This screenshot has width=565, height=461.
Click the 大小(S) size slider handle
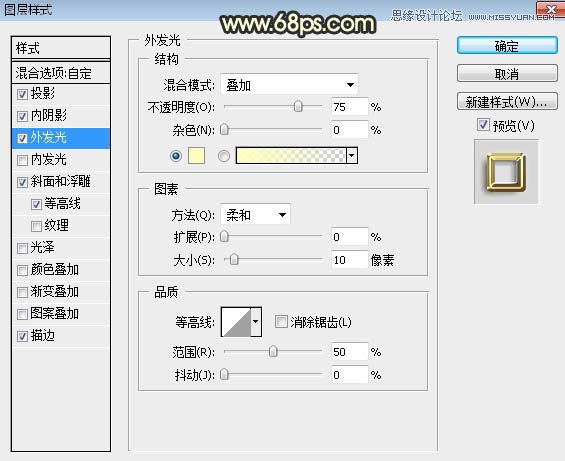coord(234,260)
